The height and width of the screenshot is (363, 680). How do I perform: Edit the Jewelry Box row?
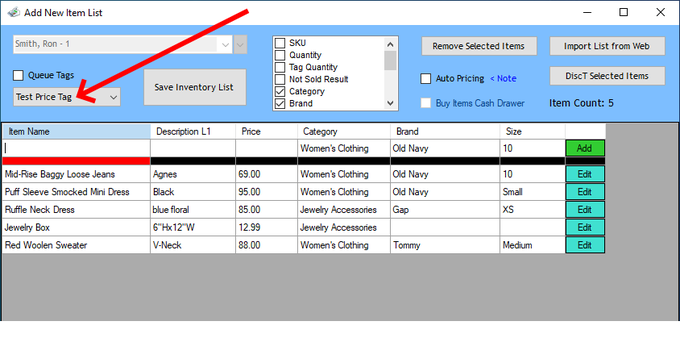(585, 228)
